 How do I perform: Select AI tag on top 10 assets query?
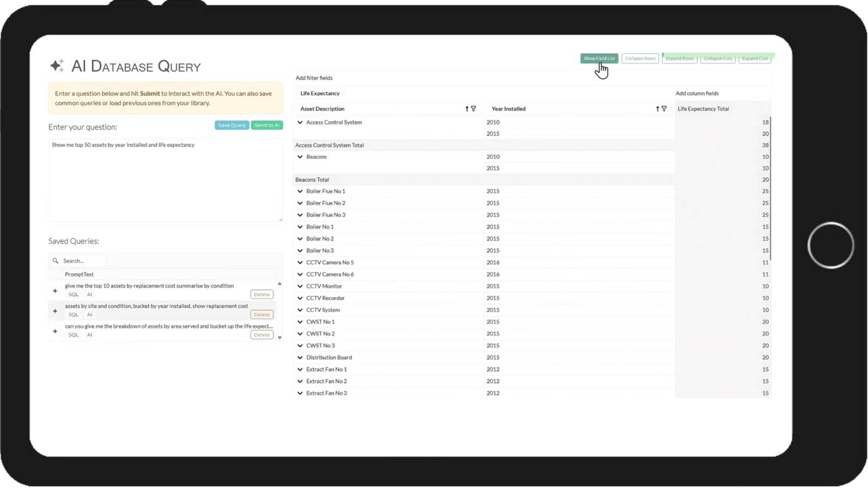[90, 294]
